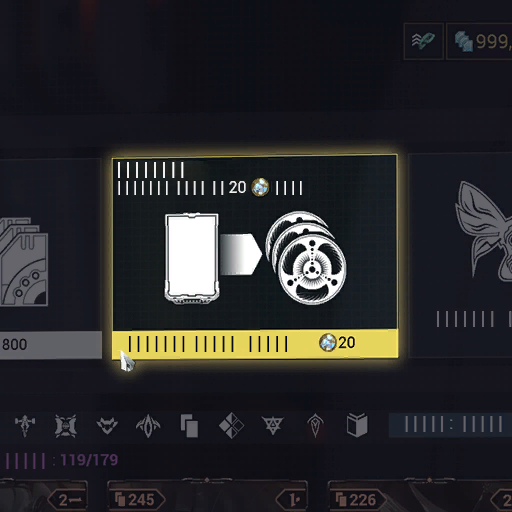Show duplicate mods with stacked squares filter
Image resolution: width=512 pixels, height=512 pixels.
pyautogui.click(x=189, y=426)
